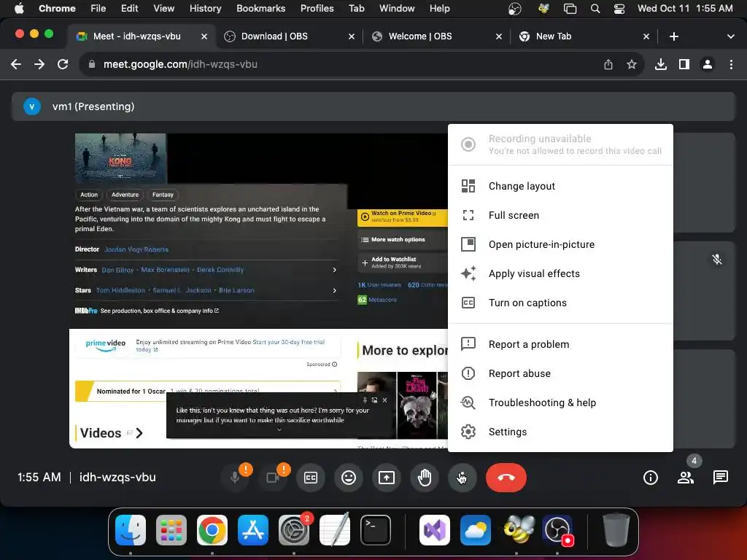747x560 pixels.
Task: Go forward with the browser forward arrow
Action: (39, 64)
